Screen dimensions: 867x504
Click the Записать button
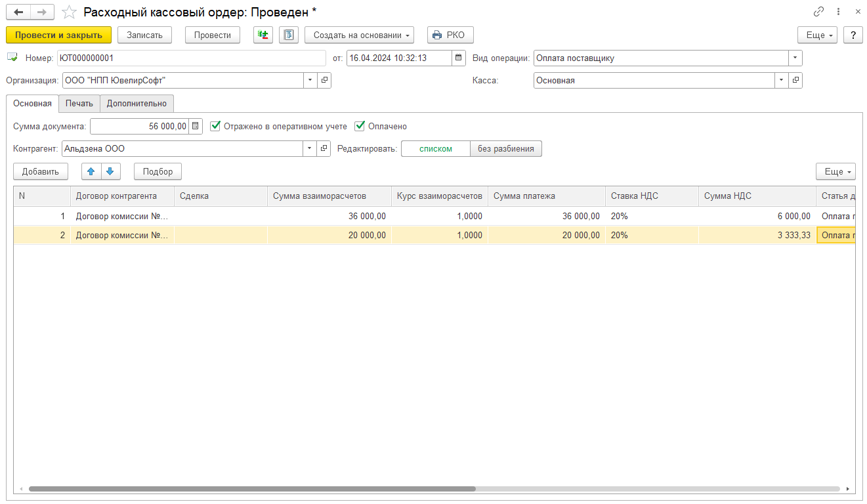[144, 35]
